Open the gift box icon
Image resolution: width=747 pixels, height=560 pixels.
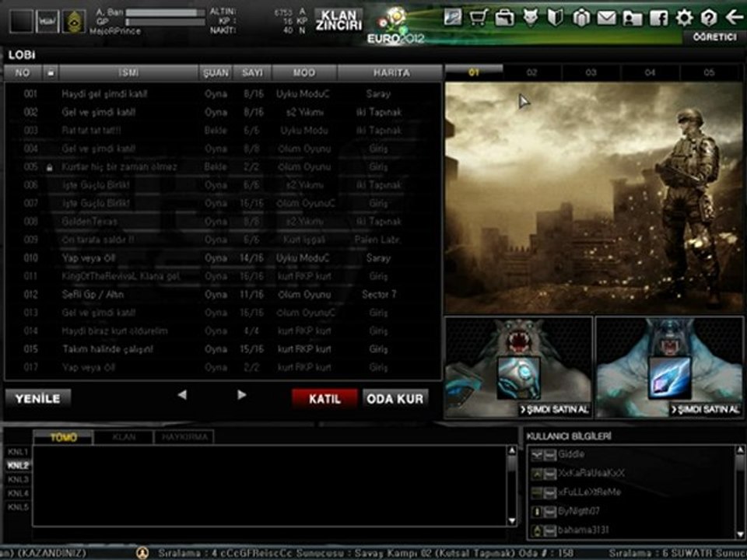click(580, 18)
